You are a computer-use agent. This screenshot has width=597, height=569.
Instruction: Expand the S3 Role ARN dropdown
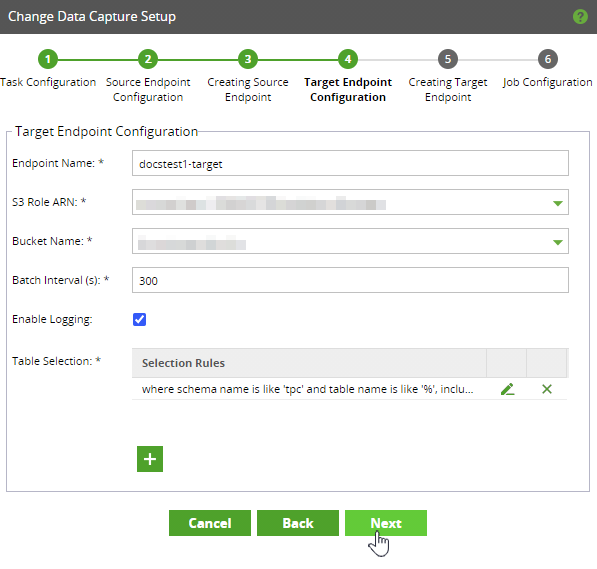pos(558,203)
